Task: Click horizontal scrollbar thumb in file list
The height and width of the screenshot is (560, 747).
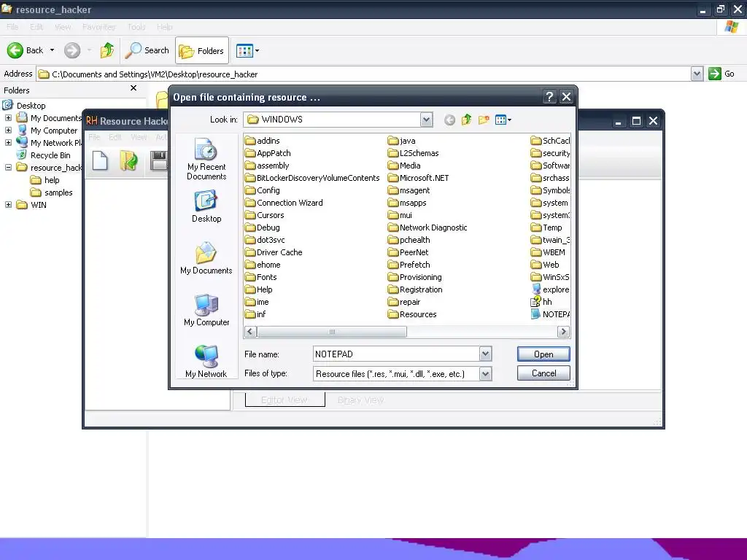Action: tap(332, 332)
